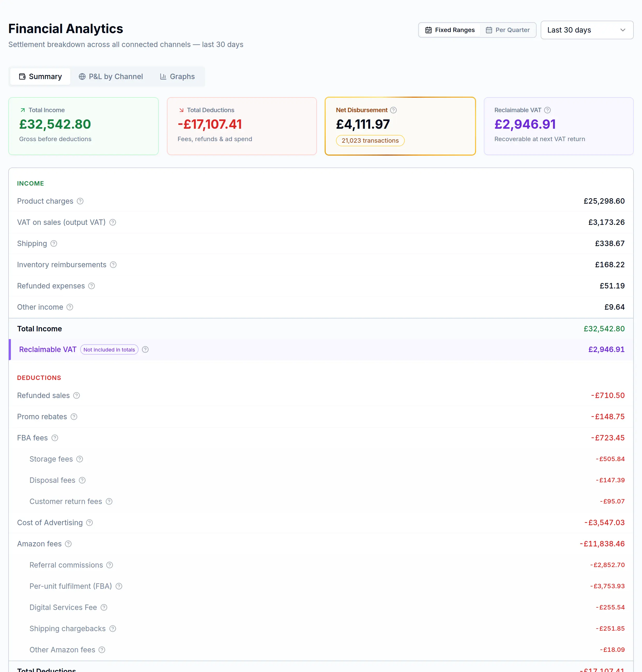Click Per-unit fulfilment (FBA) help icon
Screen dimensions: 642x672
[x=119, y=586]
